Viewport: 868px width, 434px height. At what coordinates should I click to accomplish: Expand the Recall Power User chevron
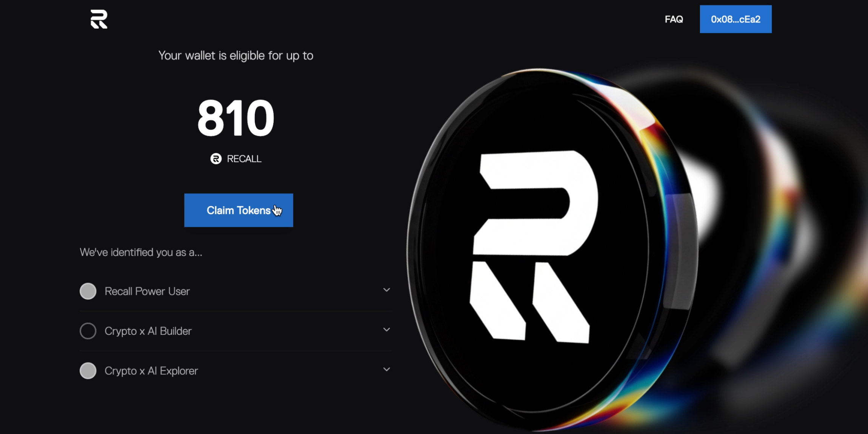(386, 290)
